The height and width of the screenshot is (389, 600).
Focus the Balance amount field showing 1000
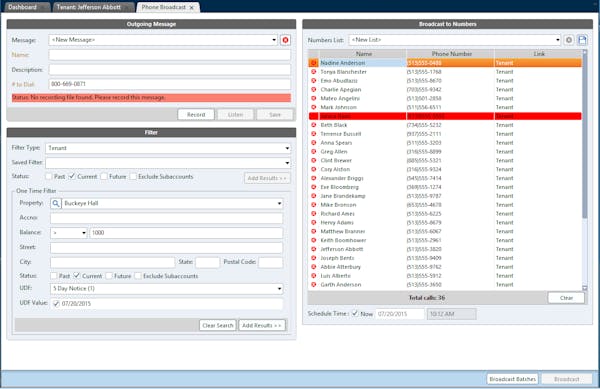[186, 233]
